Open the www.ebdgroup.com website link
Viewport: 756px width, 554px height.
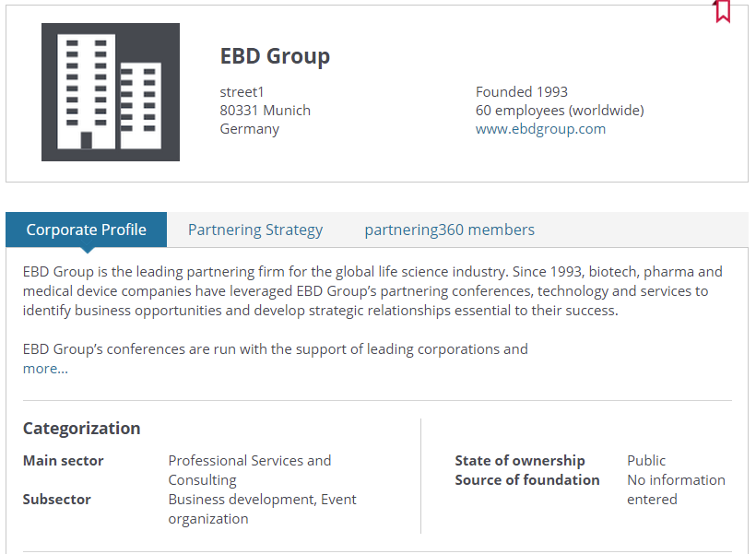[540, 129]
